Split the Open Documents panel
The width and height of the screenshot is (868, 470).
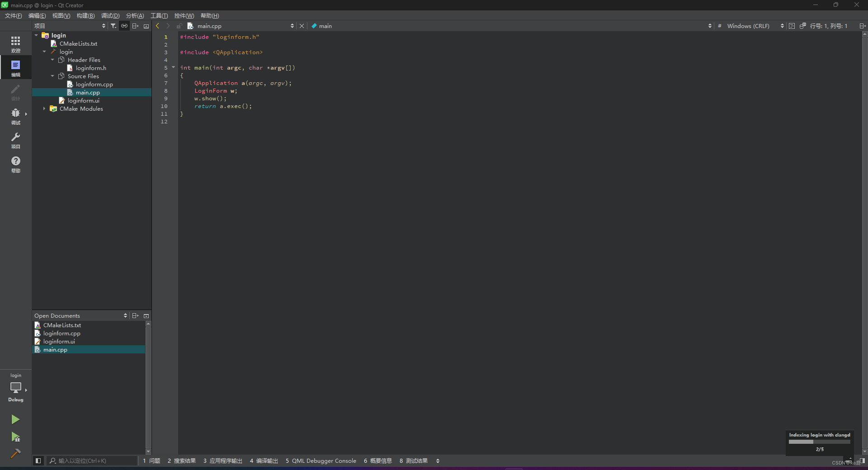(x=135, y=315)
